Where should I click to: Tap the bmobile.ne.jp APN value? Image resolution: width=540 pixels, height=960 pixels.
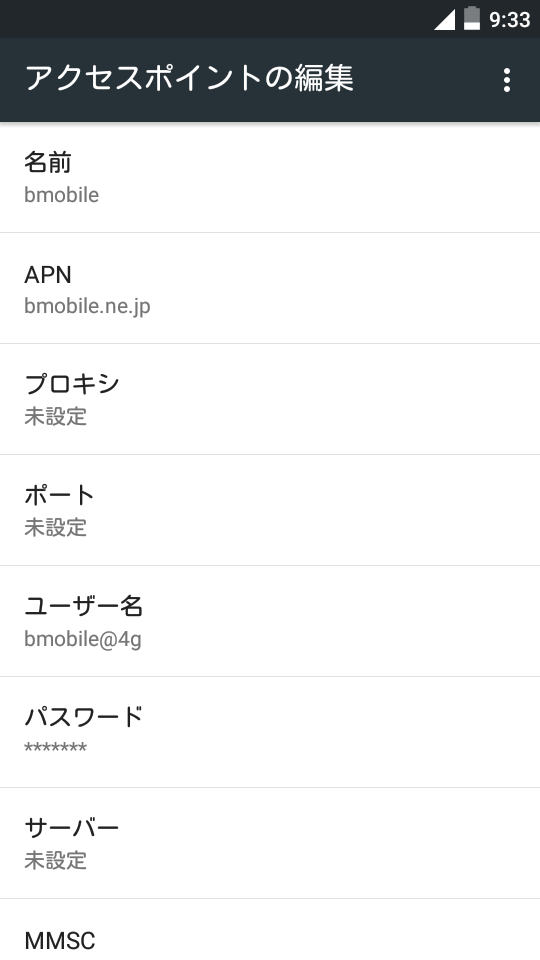click(x=87, y=306)
